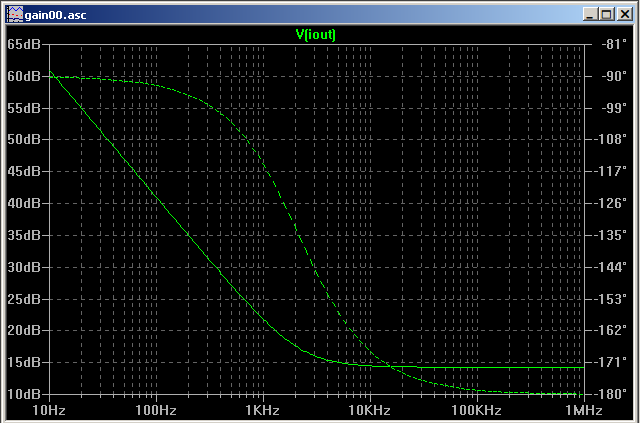Screen dimensions: 640x423
Task: Click the 10KHz frequency axis label
Action: point(370,410)
